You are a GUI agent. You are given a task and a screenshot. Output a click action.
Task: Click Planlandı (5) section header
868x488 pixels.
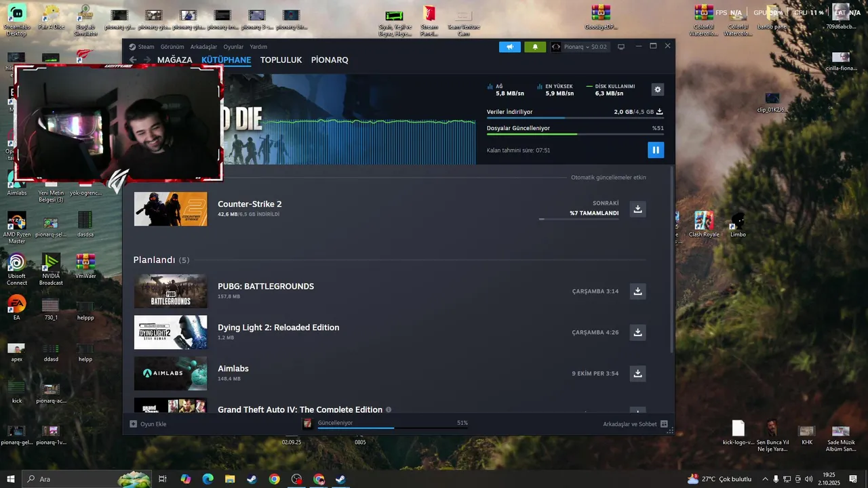[161, 260]
